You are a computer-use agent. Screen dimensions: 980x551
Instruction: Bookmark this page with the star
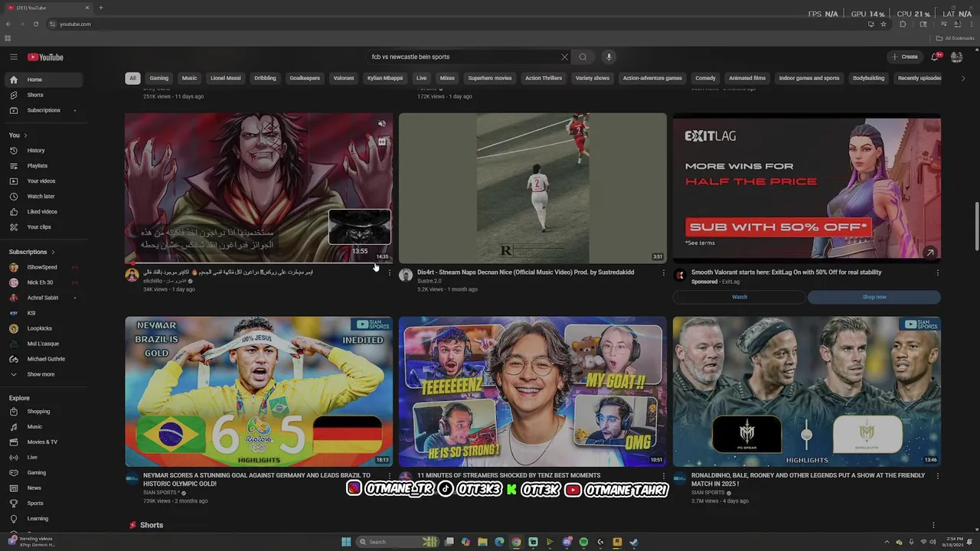(x=884, y=24)
